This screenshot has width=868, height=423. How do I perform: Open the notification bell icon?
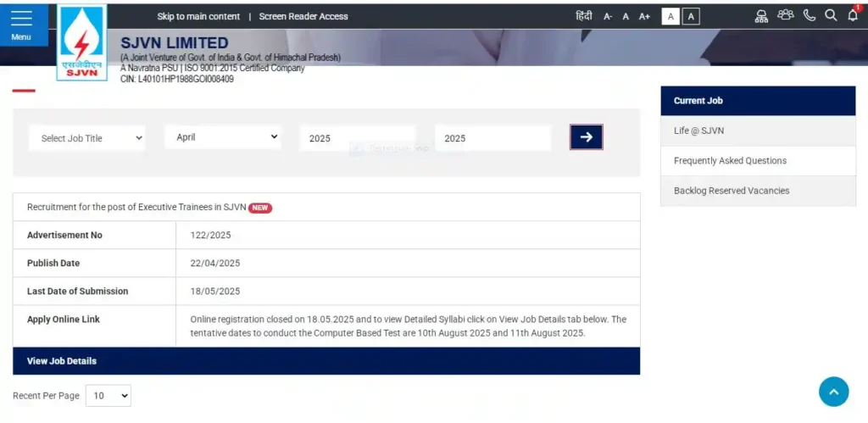pos(853,15)
